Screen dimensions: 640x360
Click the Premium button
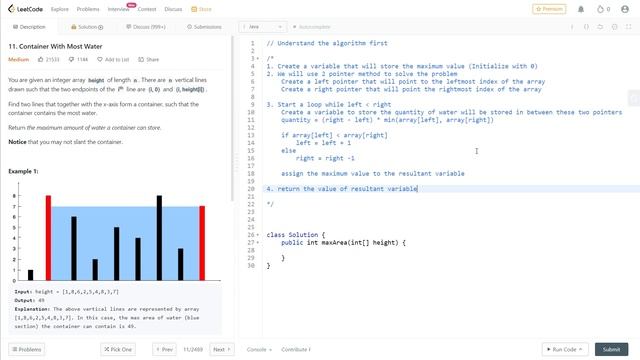(x=549, y=9)
